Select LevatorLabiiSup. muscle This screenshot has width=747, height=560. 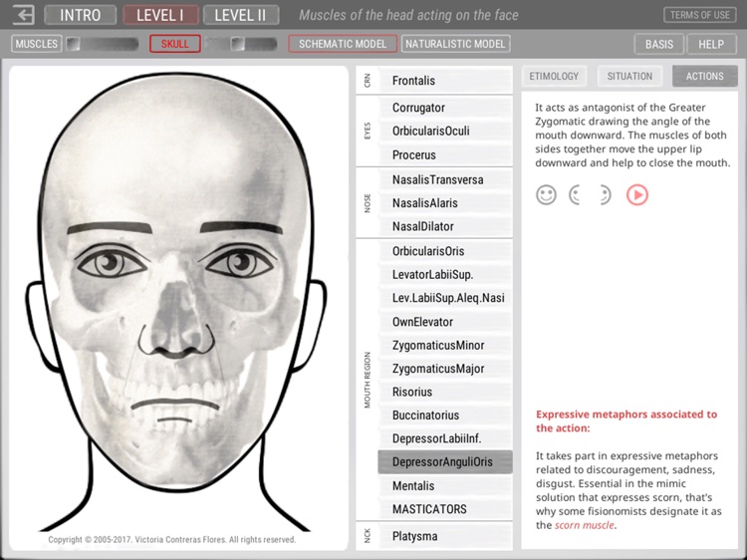[445, 274]
